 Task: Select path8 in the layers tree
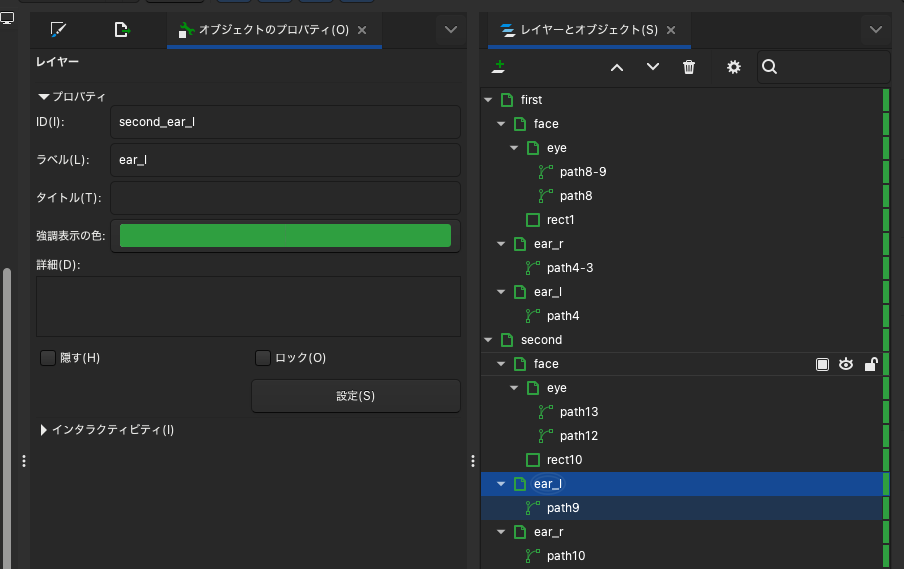coord(576,196)
